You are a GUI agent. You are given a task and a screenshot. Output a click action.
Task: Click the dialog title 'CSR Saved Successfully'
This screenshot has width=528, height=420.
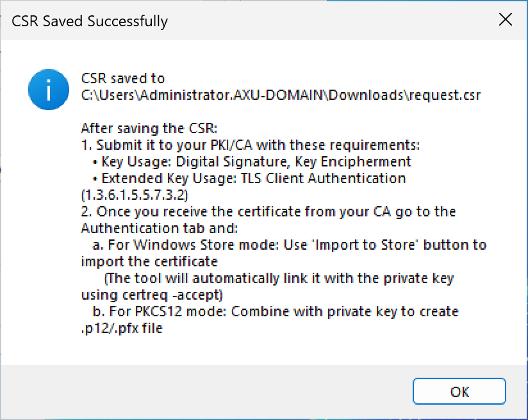click(x=89, y=21)
